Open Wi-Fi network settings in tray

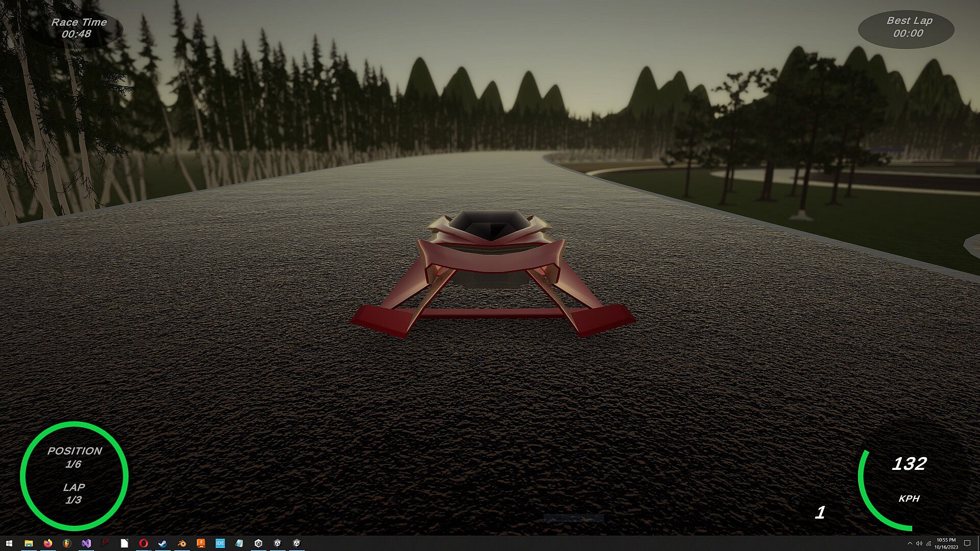click(x=928, y=543)
